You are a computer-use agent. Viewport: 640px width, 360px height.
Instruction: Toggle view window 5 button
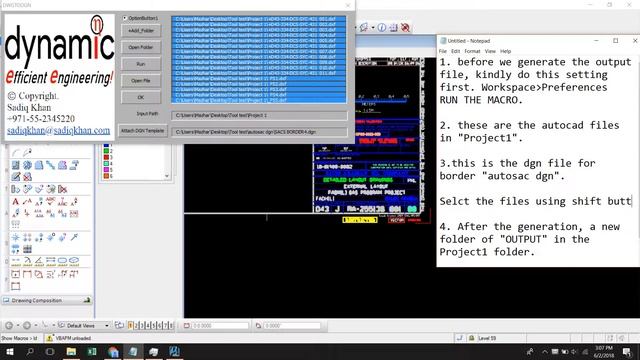click(x=153, y=325)
